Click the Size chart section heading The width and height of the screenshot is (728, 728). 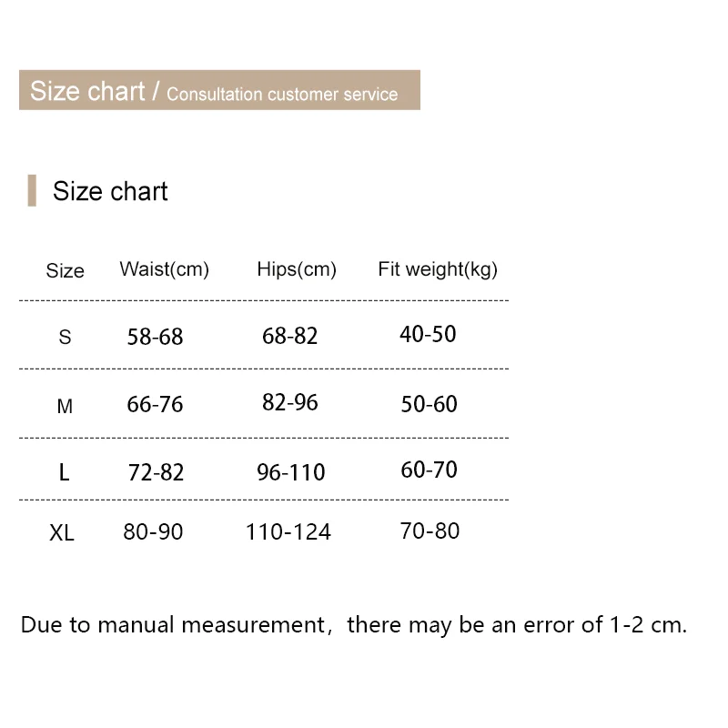point(110,191)
